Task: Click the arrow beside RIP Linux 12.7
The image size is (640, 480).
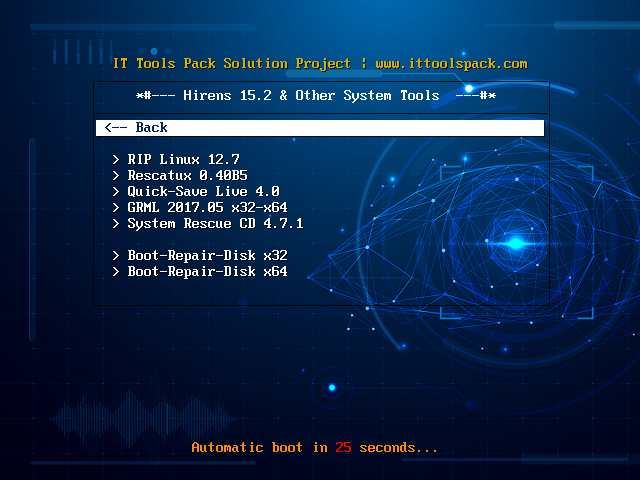Action: 116,159
